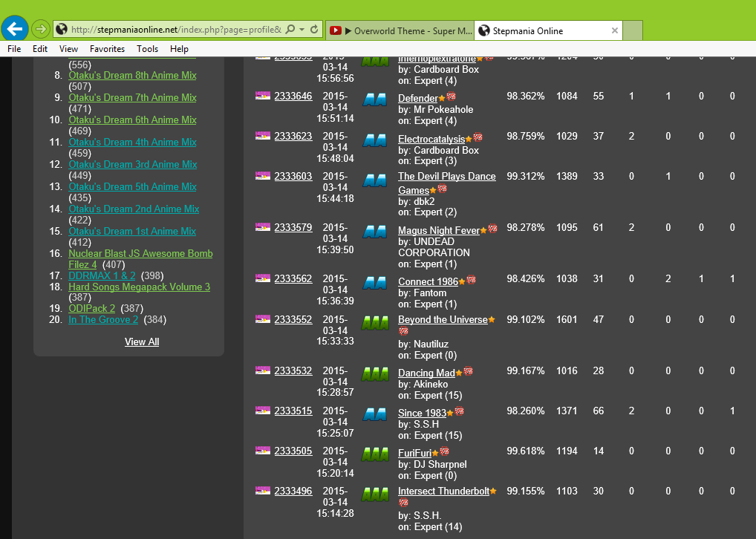
Task: Click the URL address bar field
Action: (x=175, y=30)
